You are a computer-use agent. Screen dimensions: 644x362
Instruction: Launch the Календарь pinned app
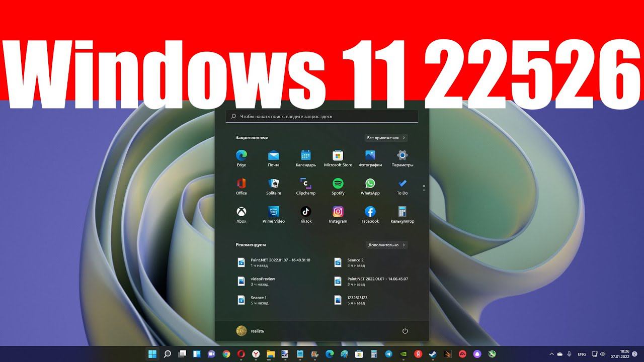coord(306,158)
